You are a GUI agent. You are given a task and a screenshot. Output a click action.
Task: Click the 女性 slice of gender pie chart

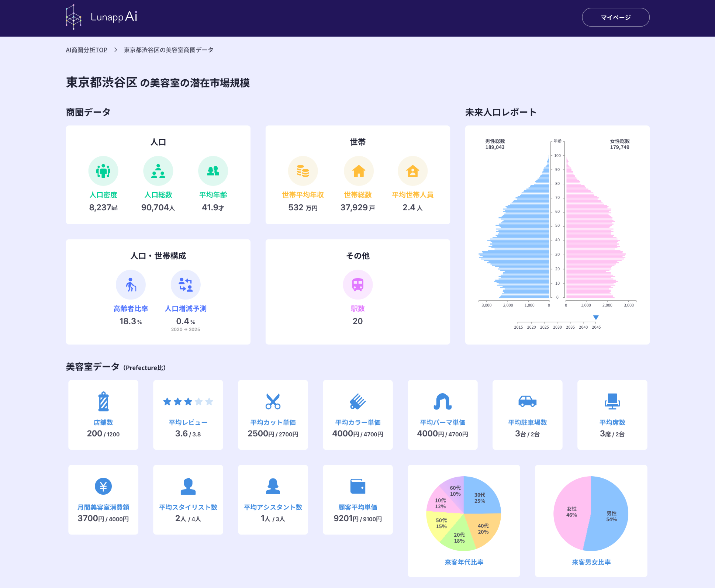(571, 512)
